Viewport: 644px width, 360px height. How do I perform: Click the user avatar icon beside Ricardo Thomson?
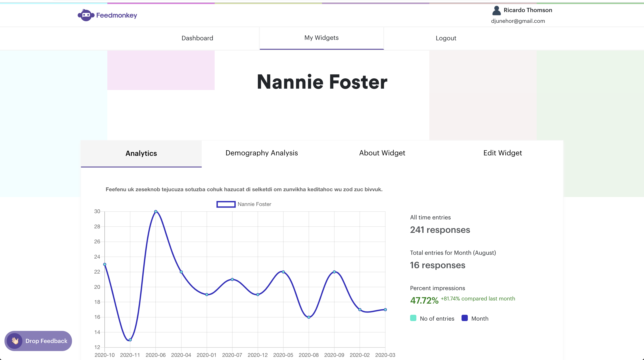pyautogui.click(x=496, y=11)
